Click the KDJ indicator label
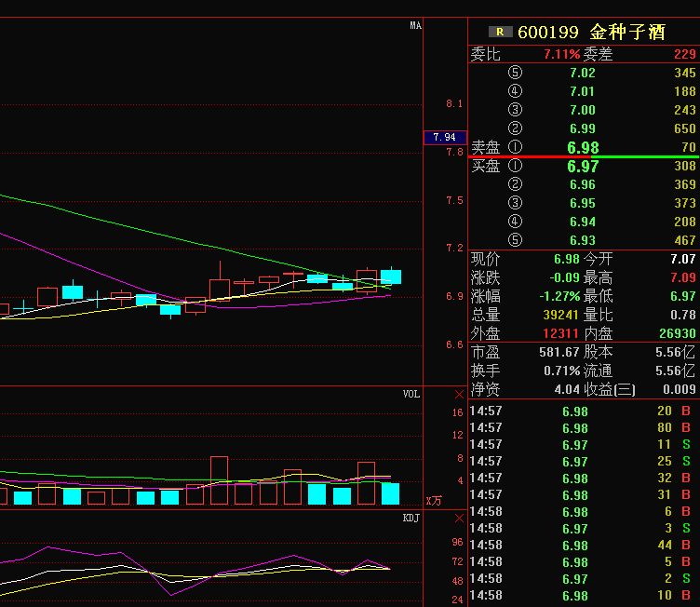The height and width of the screenshot is (607, 700). (411, 519)
